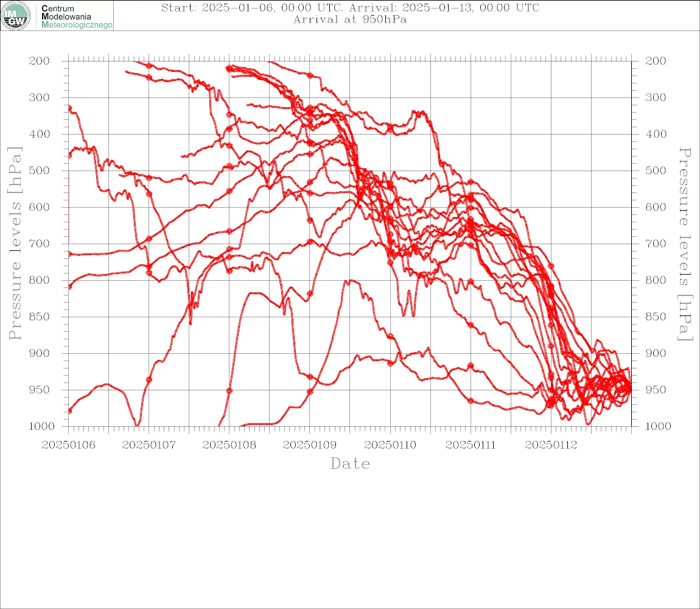Click the right axis 1000 label
The height and width of the screenshot is (609, 700).
(658, 426)
